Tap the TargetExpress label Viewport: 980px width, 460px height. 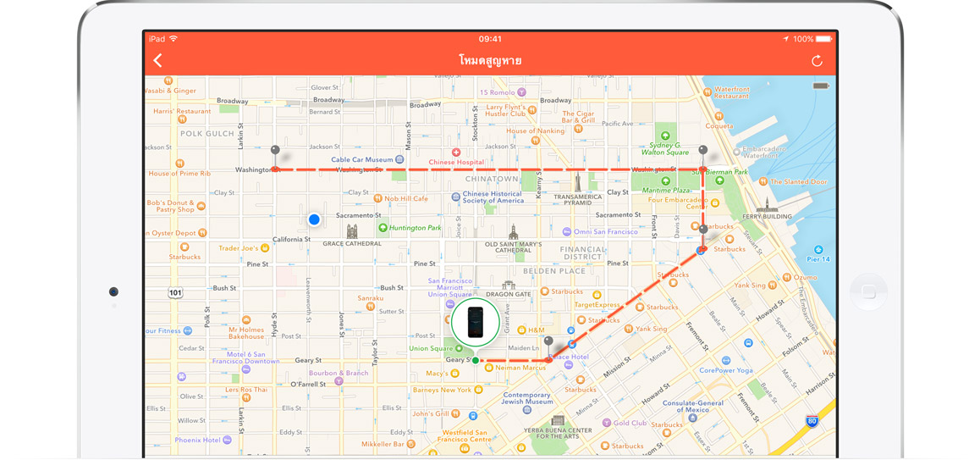point(597,305)
